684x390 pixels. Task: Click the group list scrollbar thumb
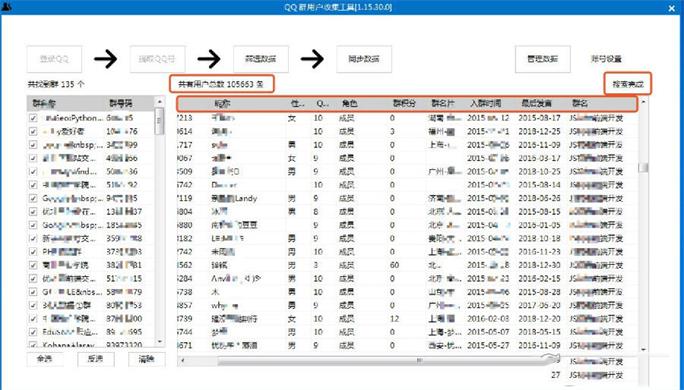(160, 121)
